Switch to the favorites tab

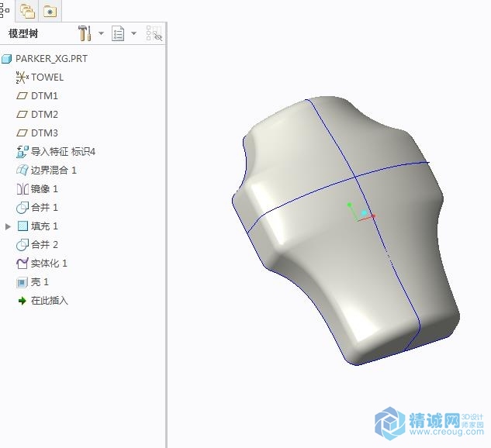(50, 11)
